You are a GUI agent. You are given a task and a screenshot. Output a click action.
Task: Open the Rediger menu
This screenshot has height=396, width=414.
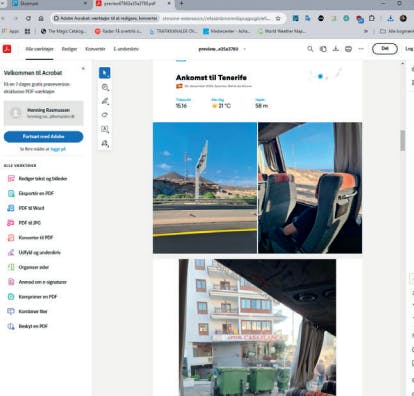click(x=69, y=49)
